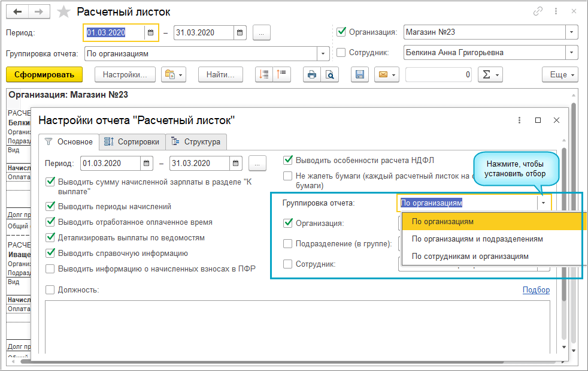Enable the Должность checkbox
588x371 pixels.
(x=51, y=290)
